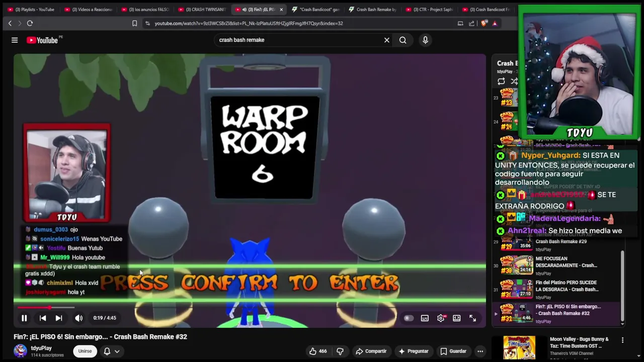Switch to 'Videos a Reaccionar' tab
The image size is (644, 362).
click(x=88, y=10)
